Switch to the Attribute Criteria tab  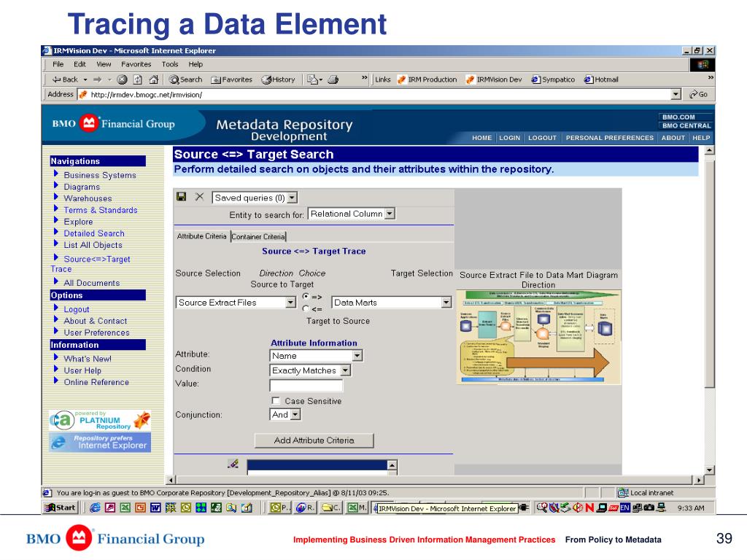(202, 236)
